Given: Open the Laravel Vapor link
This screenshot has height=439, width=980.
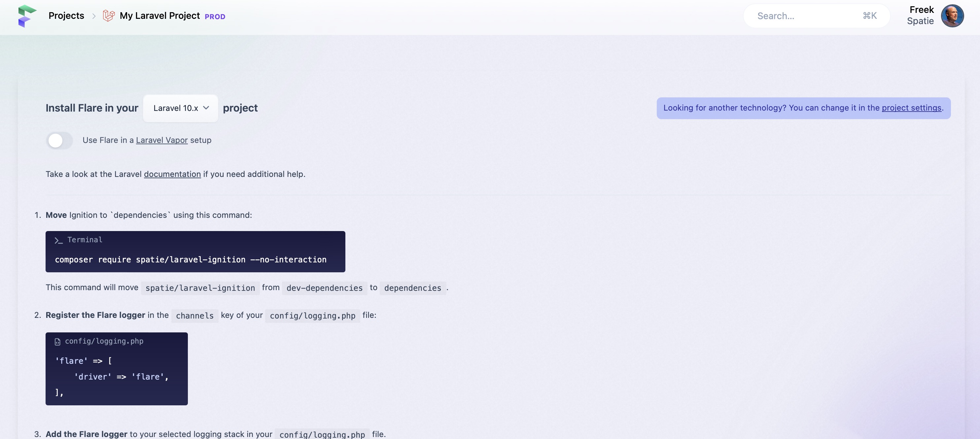Looking at the screenshot, I should click(x=162, y=140).
